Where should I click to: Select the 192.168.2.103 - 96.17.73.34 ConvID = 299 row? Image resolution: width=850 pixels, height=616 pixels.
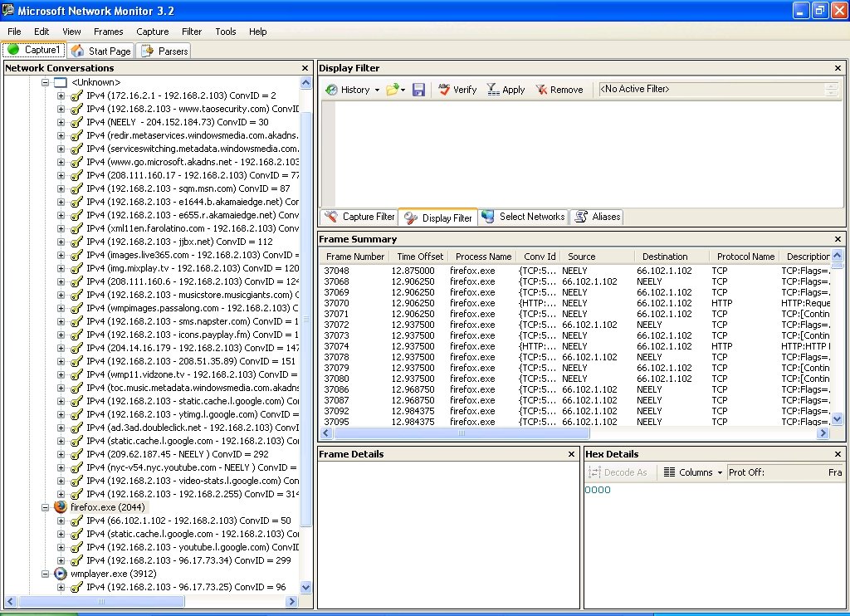tap(188, 560)
